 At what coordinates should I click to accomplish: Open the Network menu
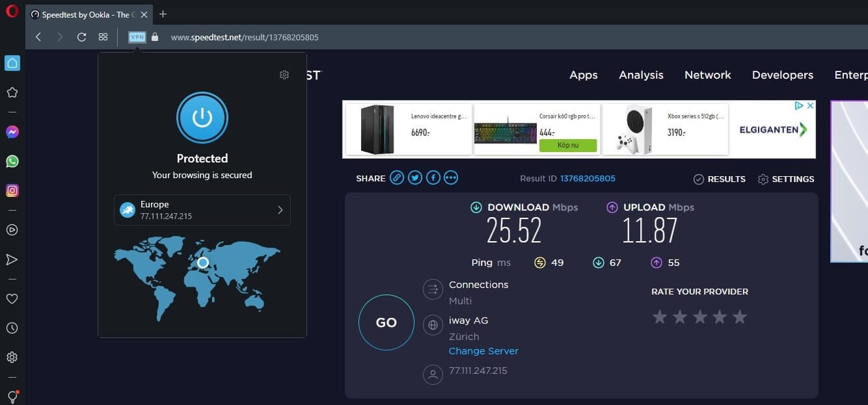coord(708,75)
